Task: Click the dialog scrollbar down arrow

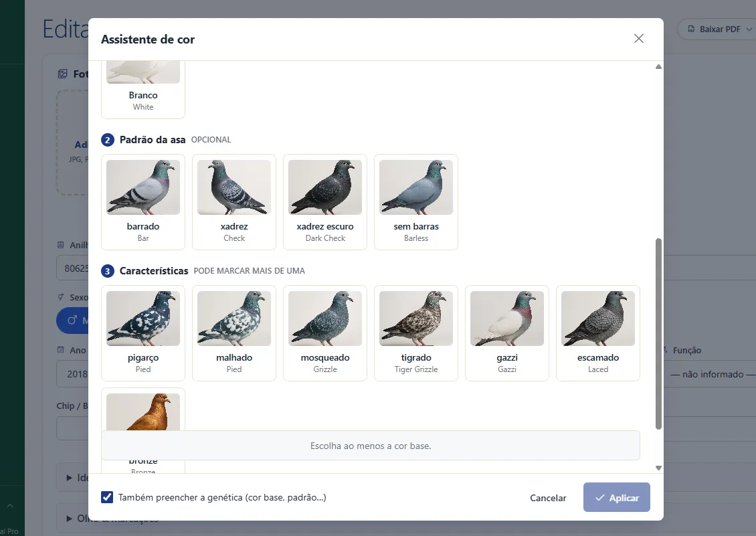Action: click(658, 468)
